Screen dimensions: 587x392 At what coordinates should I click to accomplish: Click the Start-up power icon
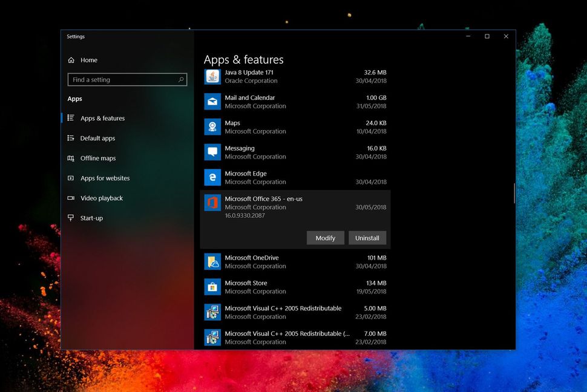click(71, 218)
